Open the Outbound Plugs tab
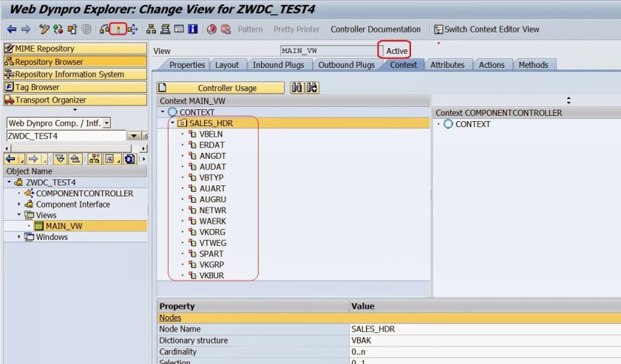The image size is (621, 364). tap(347, 65)
